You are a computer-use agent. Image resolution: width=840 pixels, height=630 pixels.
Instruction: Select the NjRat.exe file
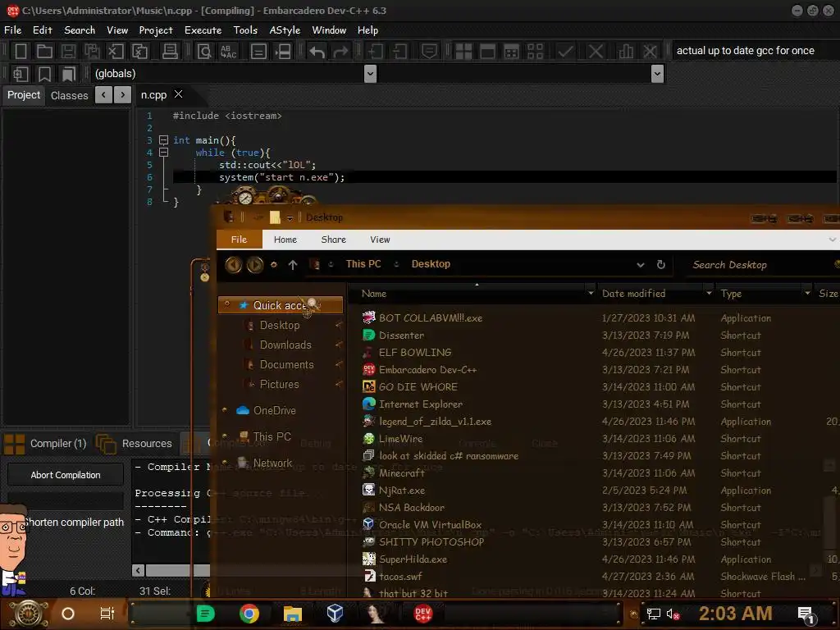[x=402, y=491]
